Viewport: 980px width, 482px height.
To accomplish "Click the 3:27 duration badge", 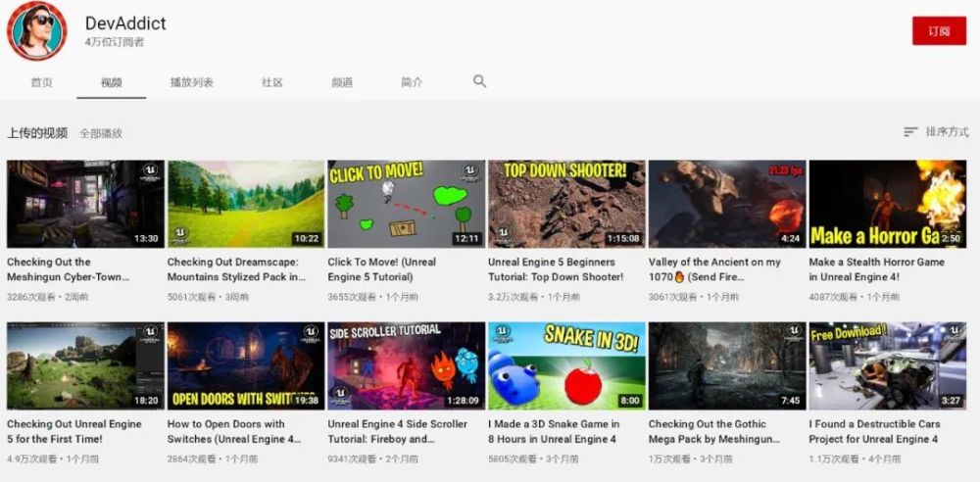I will (x=951, y=400).
